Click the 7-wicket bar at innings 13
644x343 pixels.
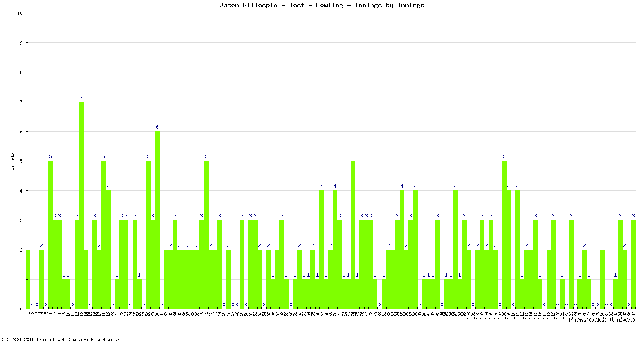pyautogui.click(x=81, y=205)
